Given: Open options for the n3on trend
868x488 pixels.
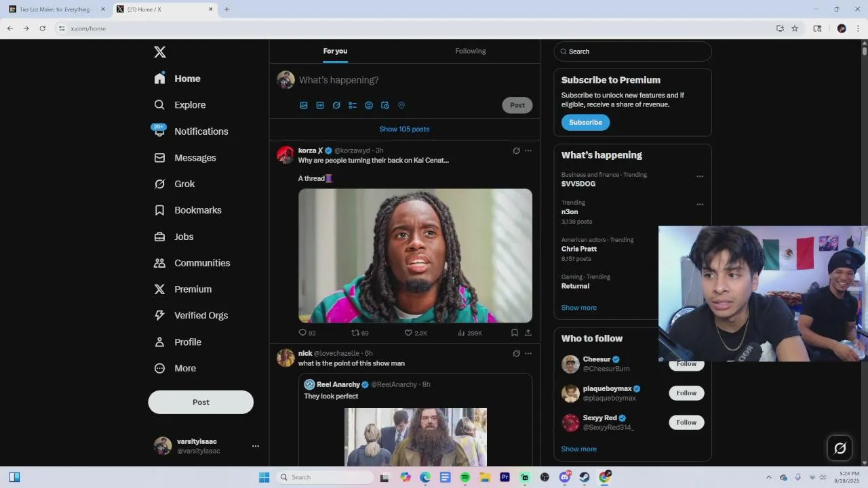Looking at the screenshot, I should 700,204.
